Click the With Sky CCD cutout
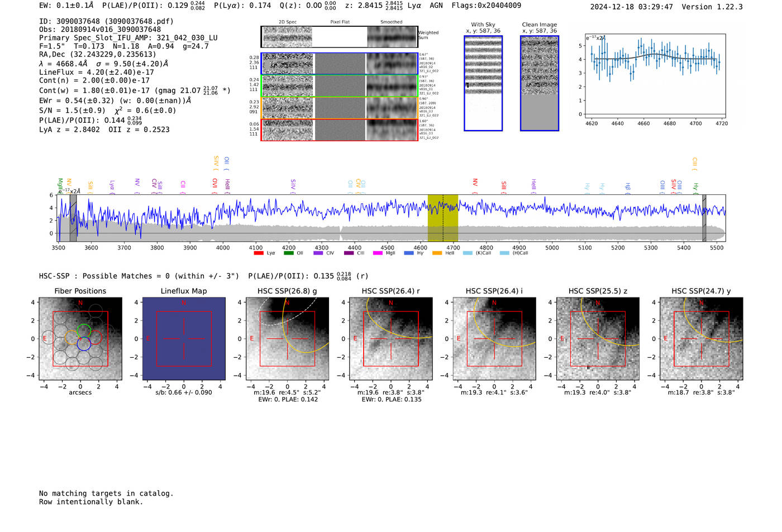 tap(483, 83)
